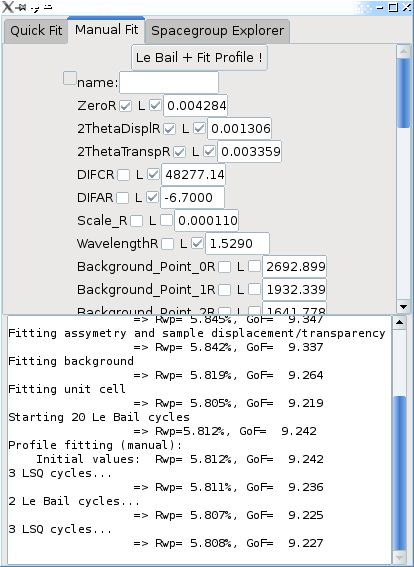Close the profile fitting window
Image resolution: width=414 pixels, height=567 pixels.
pyautogui.click(x=406, y=7)
